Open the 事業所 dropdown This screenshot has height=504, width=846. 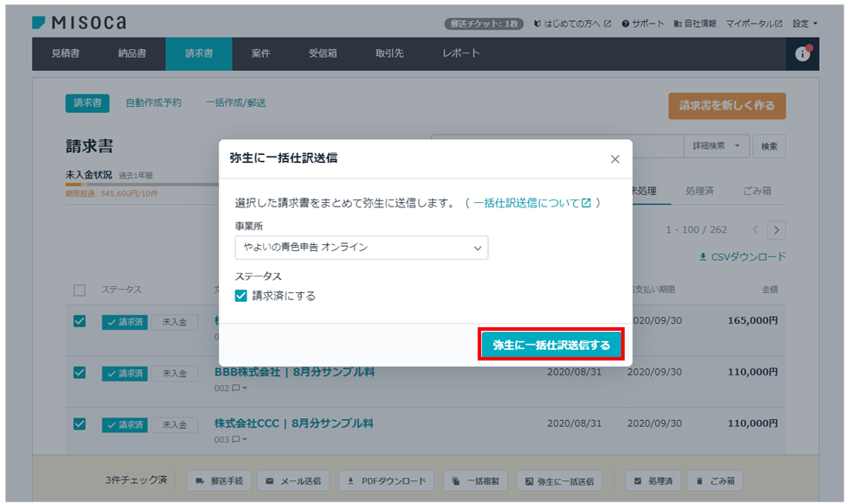361,248
